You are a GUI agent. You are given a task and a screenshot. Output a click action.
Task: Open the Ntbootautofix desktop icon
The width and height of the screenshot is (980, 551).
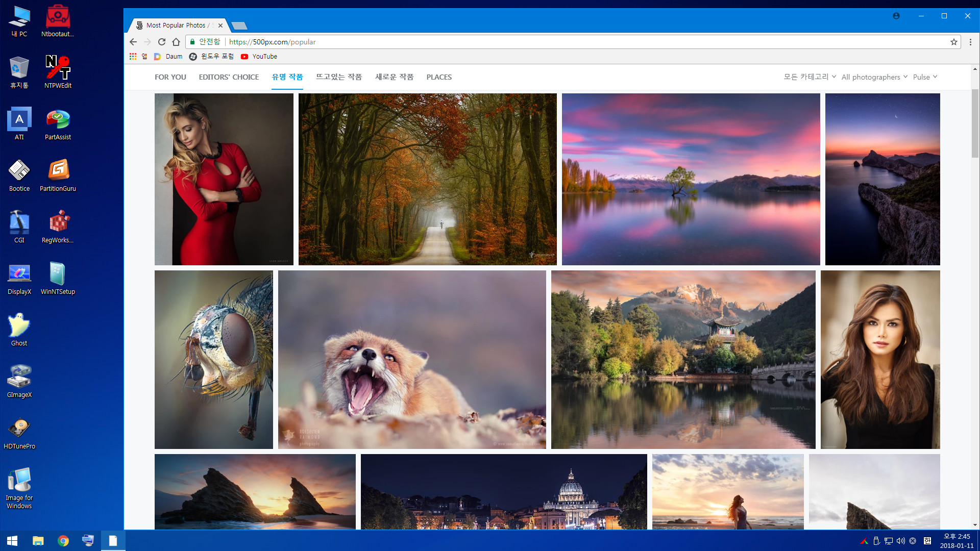click(x=58, y=21)
